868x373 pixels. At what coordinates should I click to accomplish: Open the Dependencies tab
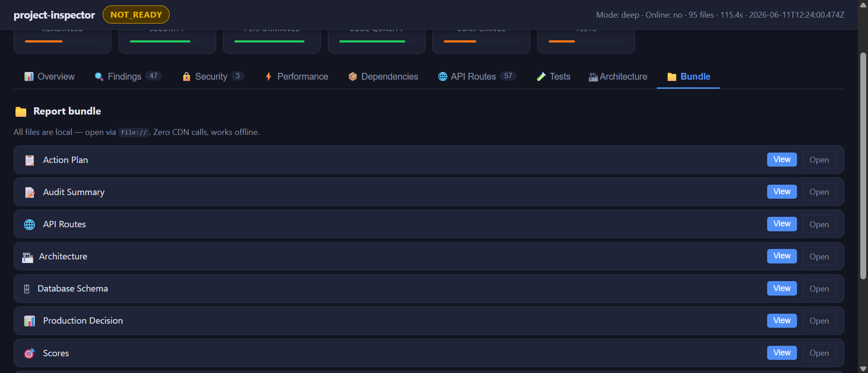click(384, 77)
